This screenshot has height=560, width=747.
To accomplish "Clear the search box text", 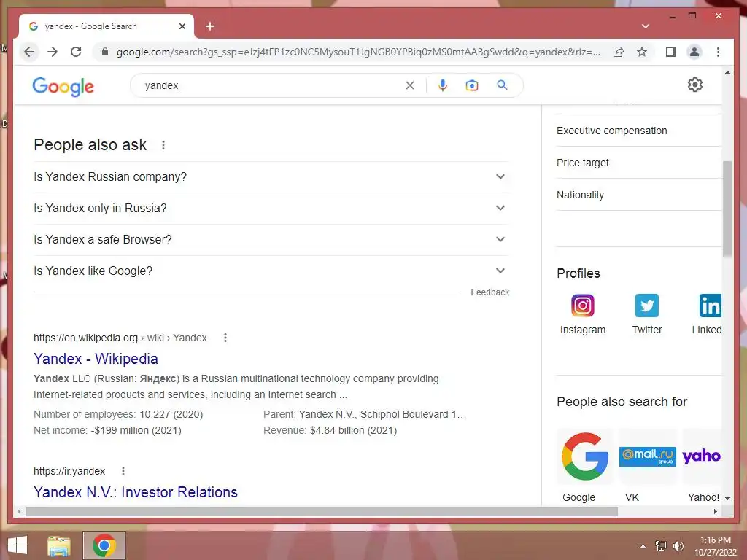I will point(410,85).
